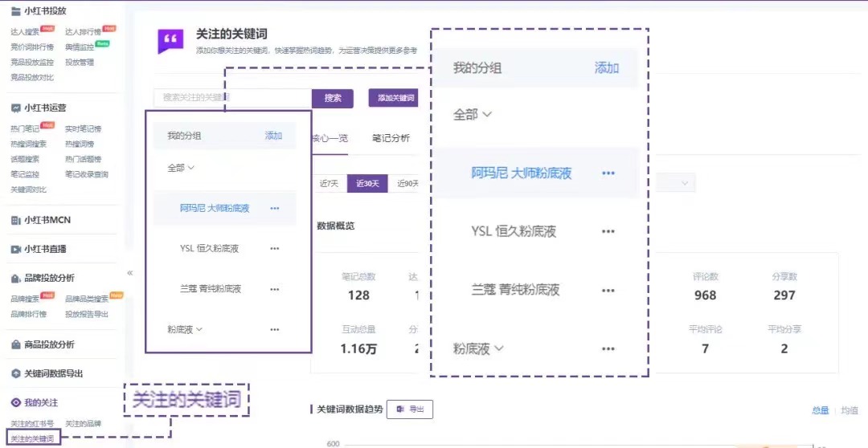
Task: Open 品牌品类搜索 in the sidebar
Action: [86, 299]
